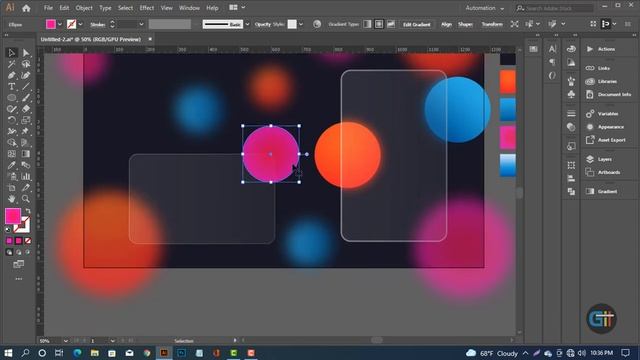Open the Window menu
This screenshot has height=360, width=640.
click(189, 8)
